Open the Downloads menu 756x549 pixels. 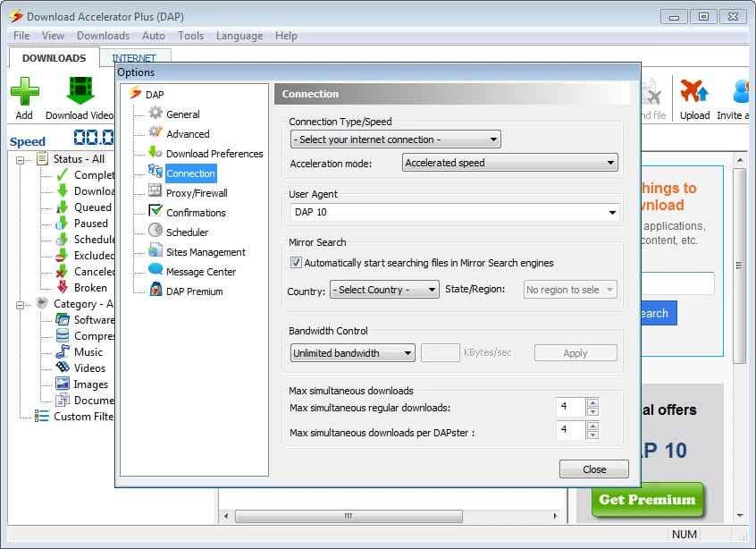tap(103, 36)
